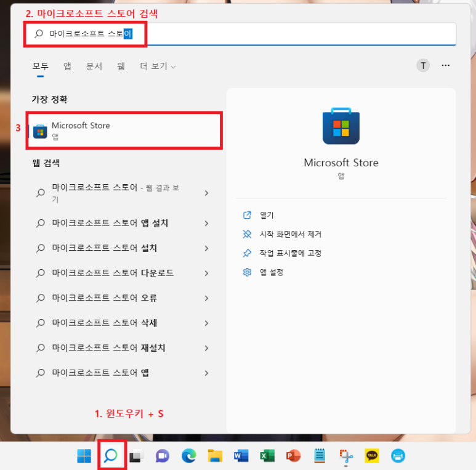Image resolution: width=476 pixels, height=470 pixels.
Task: Open the three-dot more options menu
Action: click(446, 65)
